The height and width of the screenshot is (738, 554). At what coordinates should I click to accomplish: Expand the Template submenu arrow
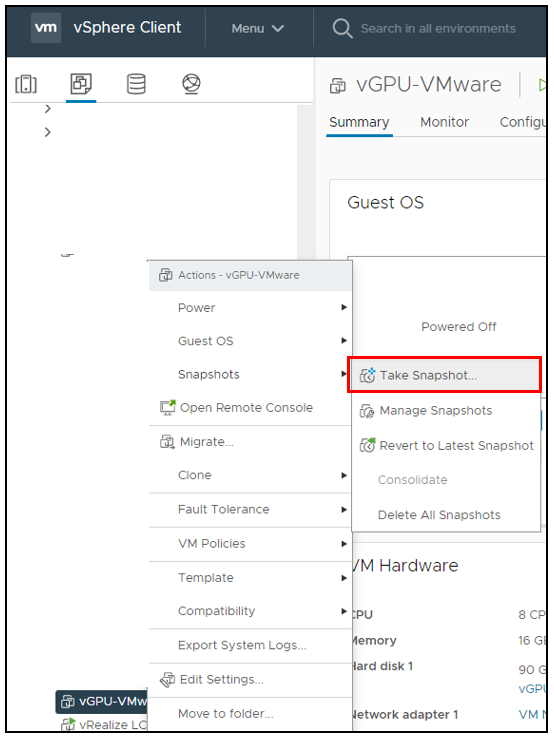pos(344,578)
